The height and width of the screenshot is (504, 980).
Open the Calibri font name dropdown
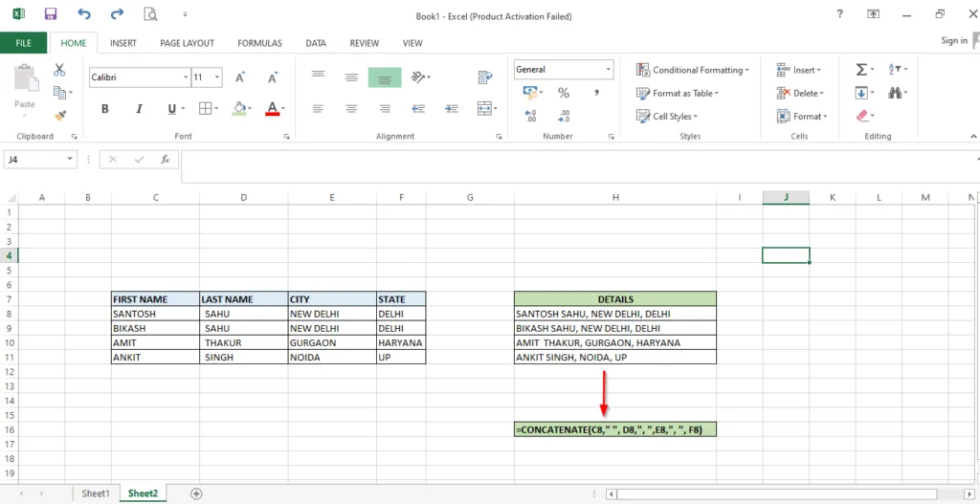pos(186,77)
